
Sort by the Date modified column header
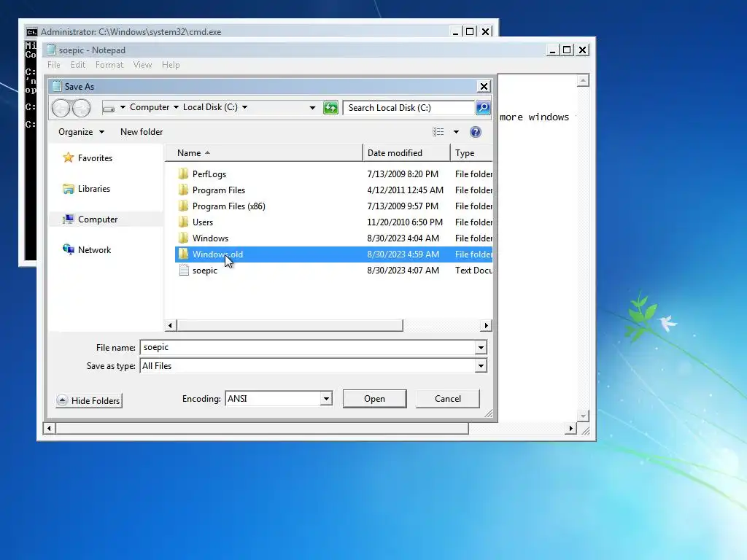[406, 153]
